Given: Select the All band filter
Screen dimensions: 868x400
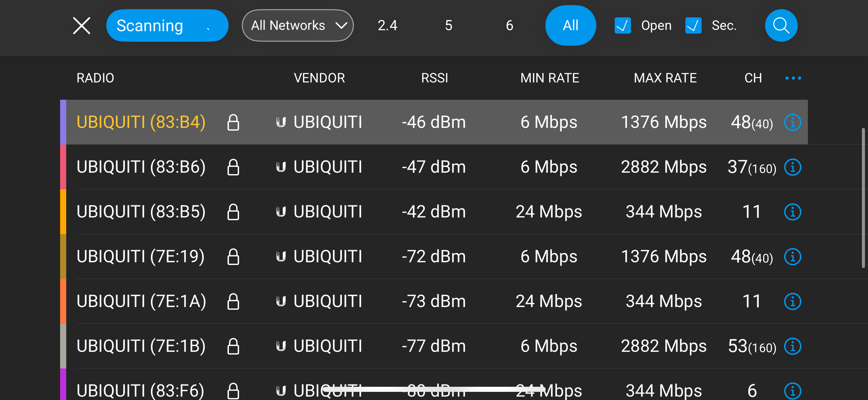Looking at the screenshot, I should click(x=571, y=25).
